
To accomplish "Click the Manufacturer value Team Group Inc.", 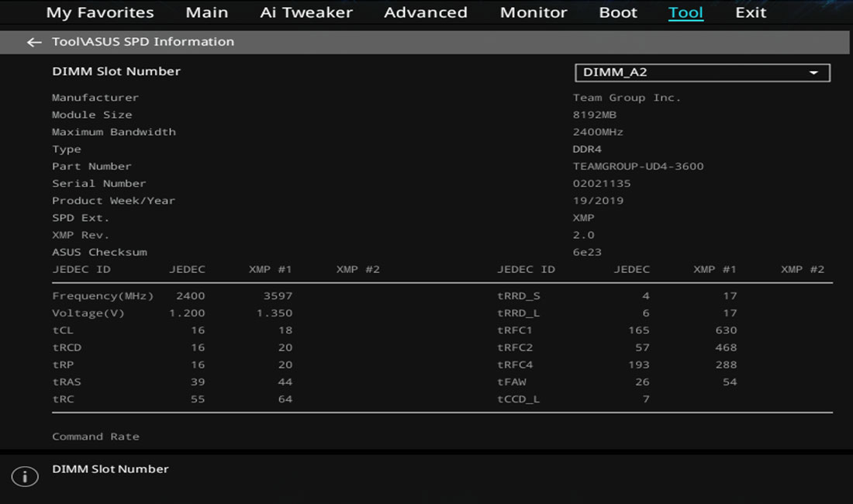I will point(627,98).
